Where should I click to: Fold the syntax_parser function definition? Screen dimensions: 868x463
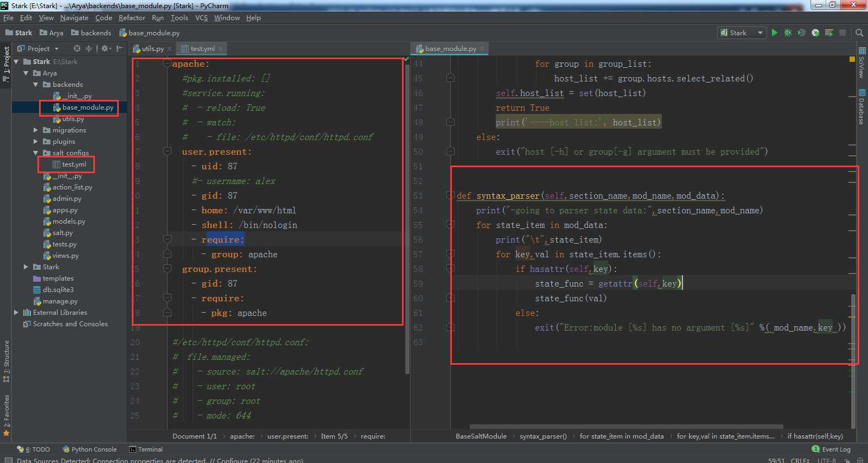[450, 194]
